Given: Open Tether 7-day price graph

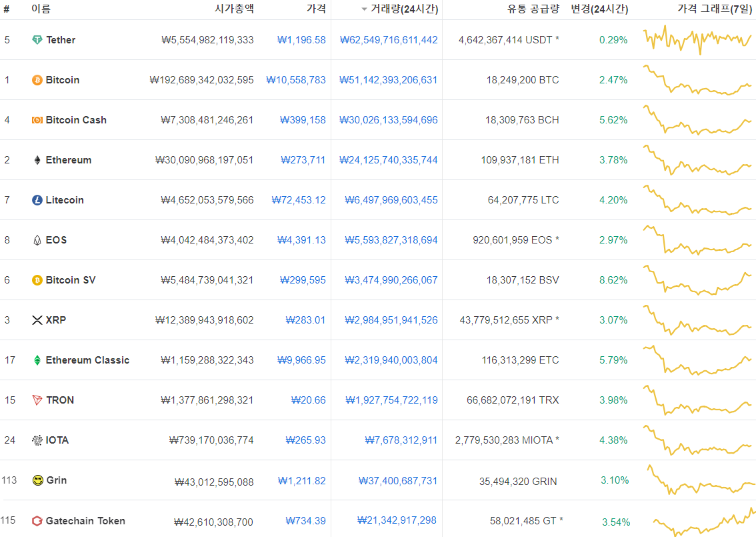Looking at the screenshot, I should pyautogui.click(x=697, y=39).
